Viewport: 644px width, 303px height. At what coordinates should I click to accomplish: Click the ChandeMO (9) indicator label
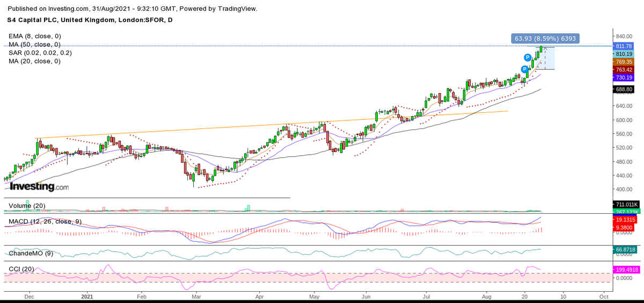pos(31,253)
